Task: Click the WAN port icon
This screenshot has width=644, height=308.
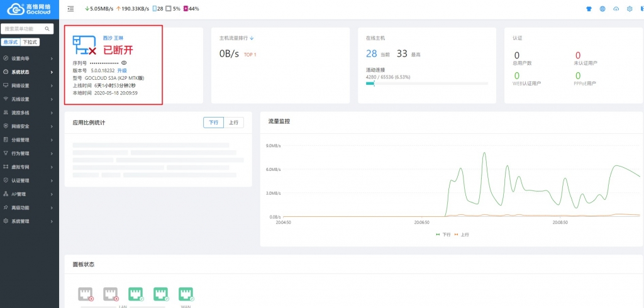Action: (186, 294)
